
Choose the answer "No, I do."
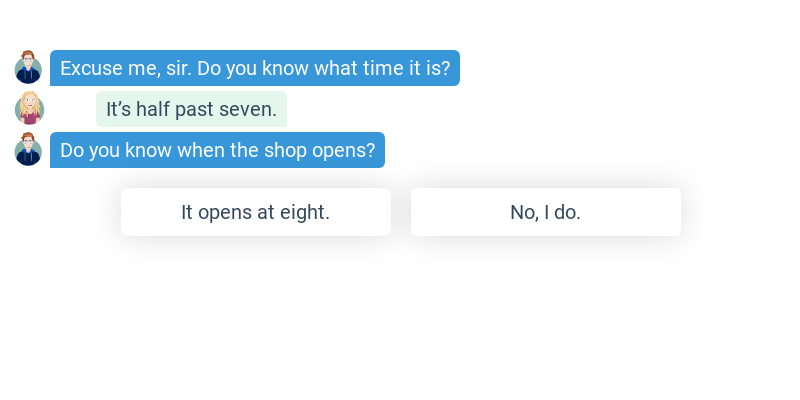pos(545,212)
